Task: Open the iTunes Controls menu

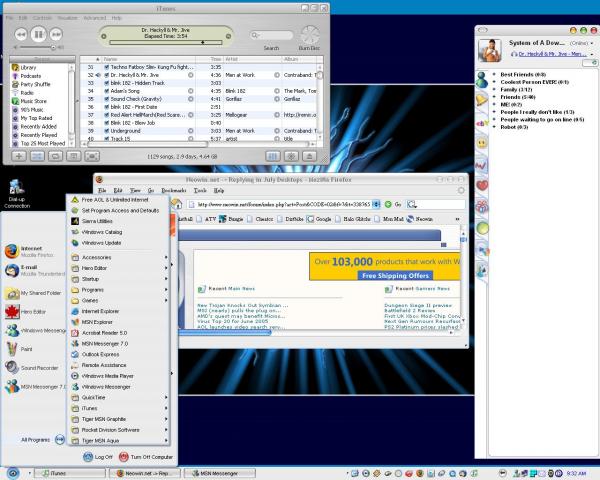Action: 42,18
